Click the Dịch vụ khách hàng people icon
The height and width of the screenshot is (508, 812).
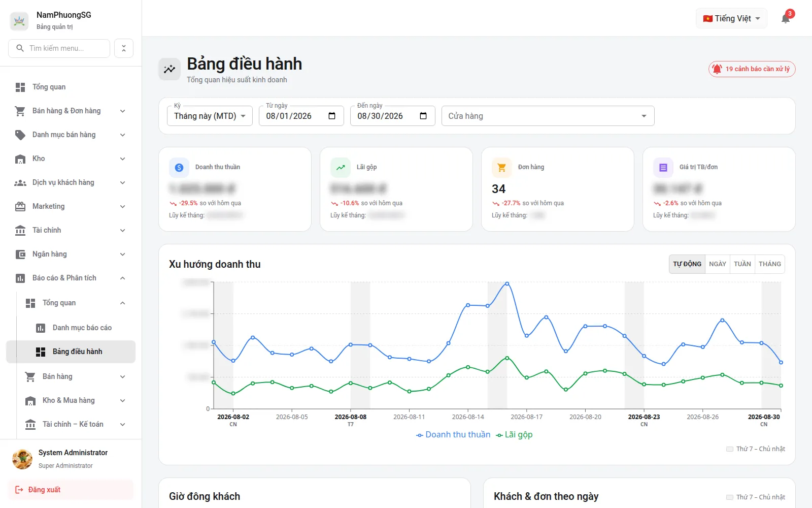pyautogui.click(x=20, y=183)
